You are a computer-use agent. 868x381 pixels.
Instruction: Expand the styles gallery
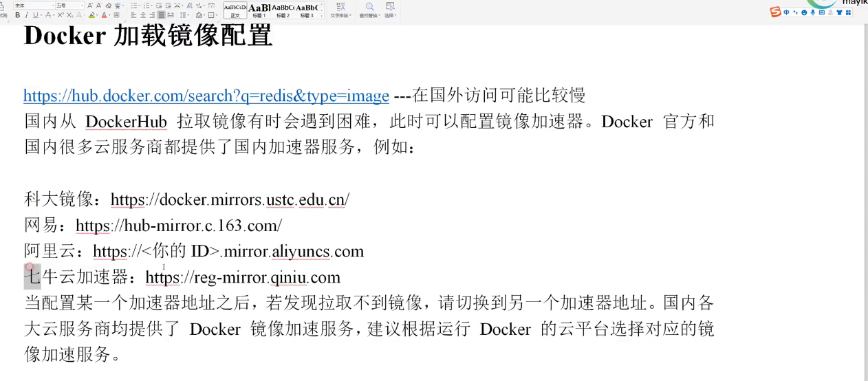tap(321, 16)
